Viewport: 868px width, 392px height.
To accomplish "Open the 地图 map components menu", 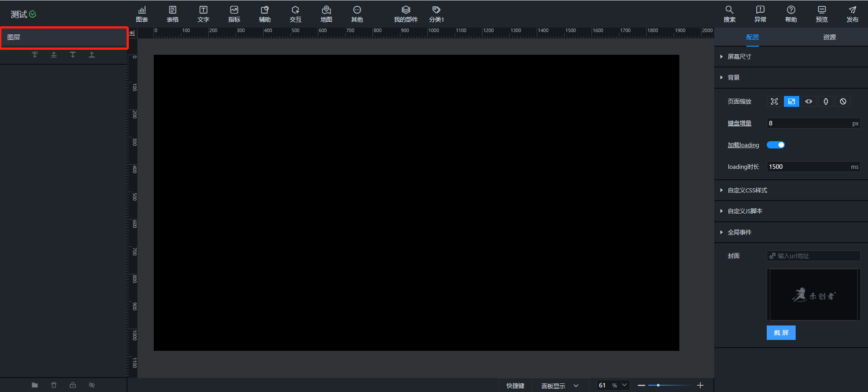I will pos(326,14).
